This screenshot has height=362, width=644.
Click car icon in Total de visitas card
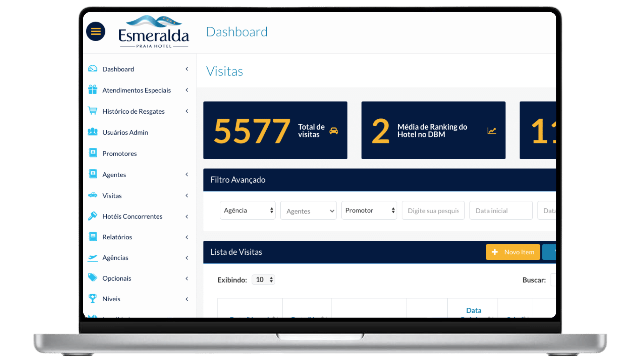[x=334, y=131]
